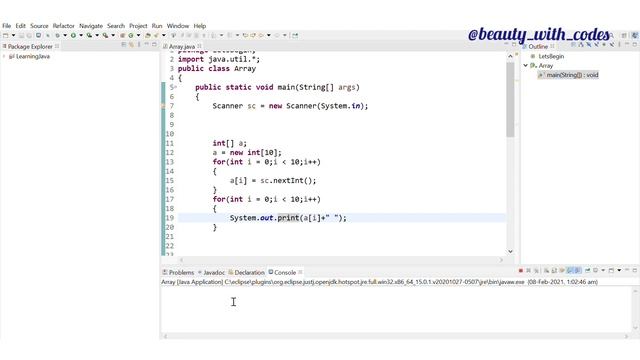Switch to the Declaration tab
This screenshot has height=360, width=640.
[246, 272]
